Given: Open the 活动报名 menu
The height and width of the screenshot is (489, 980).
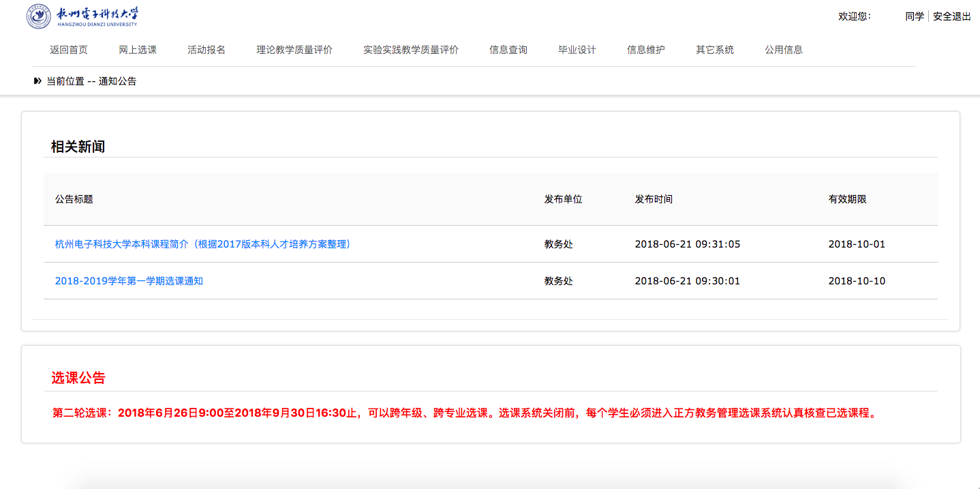Looking at the screenshot, I should click(206, 50).
